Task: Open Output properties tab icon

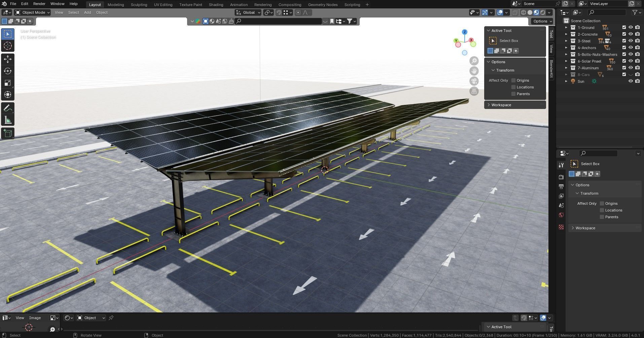Action: click(561, 186)
